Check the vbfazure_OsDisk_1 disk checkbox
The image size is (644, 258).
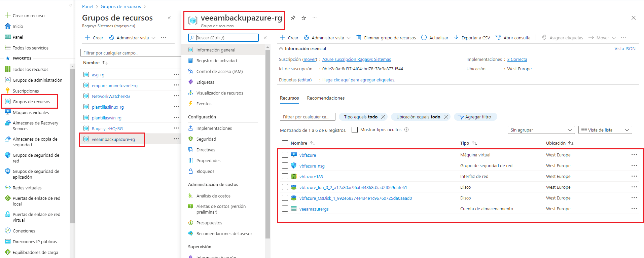pyautogui.click(x=285, y=198)
